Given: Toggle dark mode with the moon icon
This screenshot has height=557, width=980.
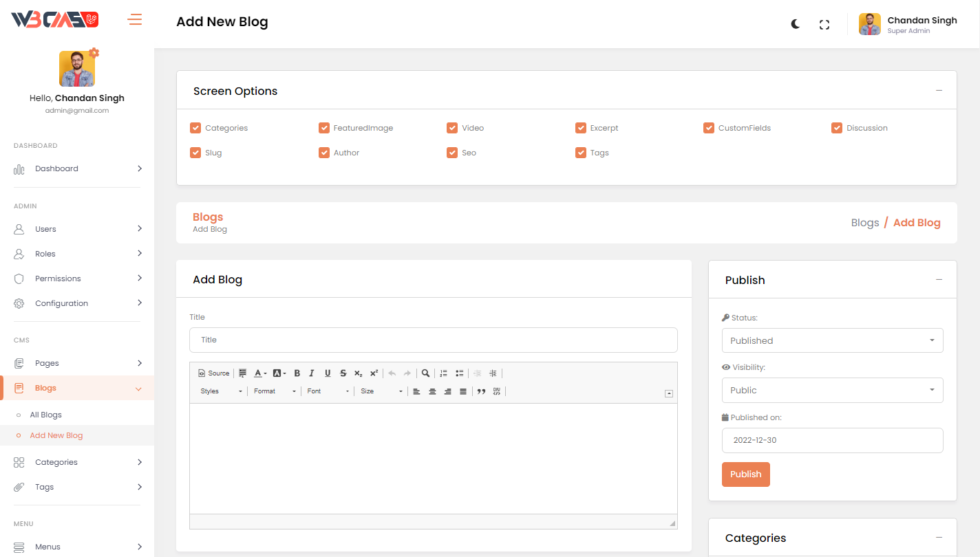Looking at the screenshot, I should tap(796, 24).
